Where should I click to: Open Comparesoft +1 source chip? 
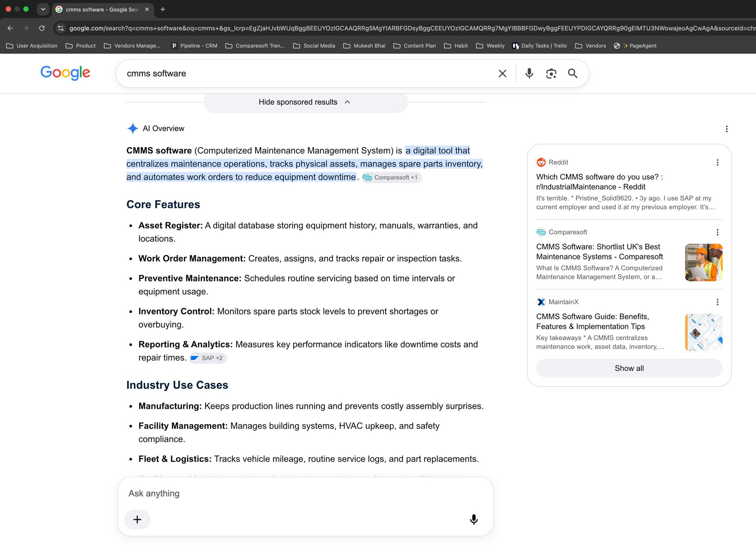point(392,177)
